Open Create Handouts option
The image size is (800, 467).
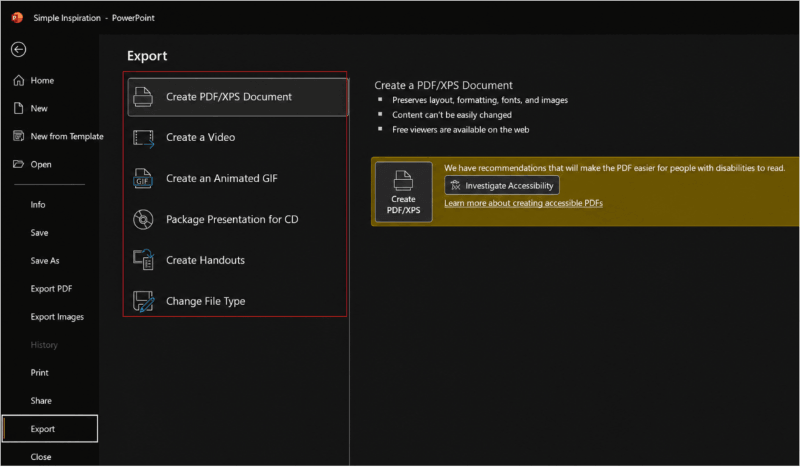pyautogui.click(x=238, y=260)
